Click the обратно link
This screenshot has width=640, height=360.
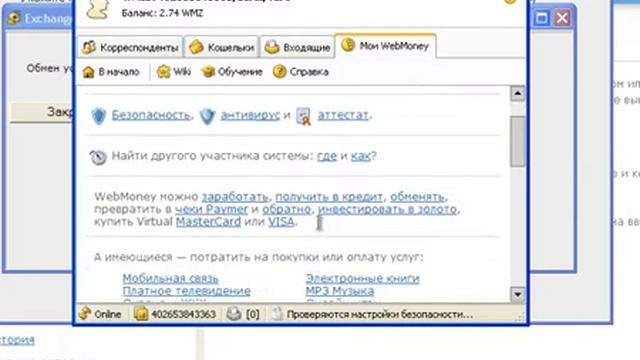coord(287,209)
